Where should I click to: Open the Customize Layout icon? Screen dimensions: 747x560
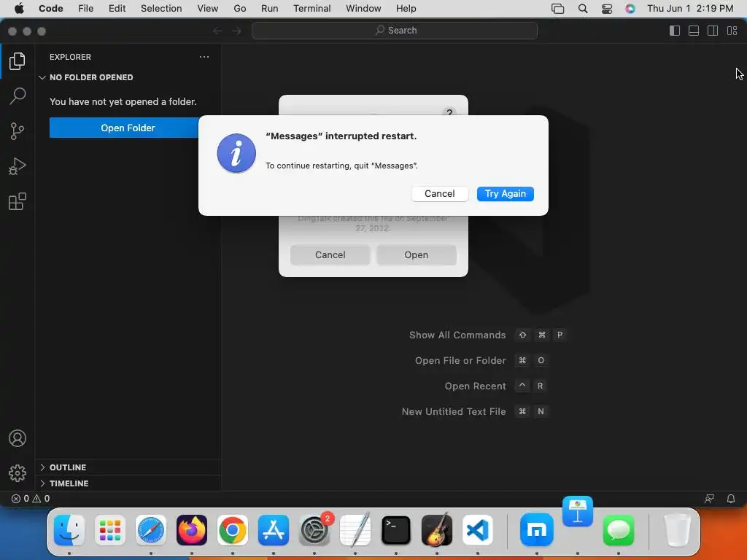(x=732, y=31)
